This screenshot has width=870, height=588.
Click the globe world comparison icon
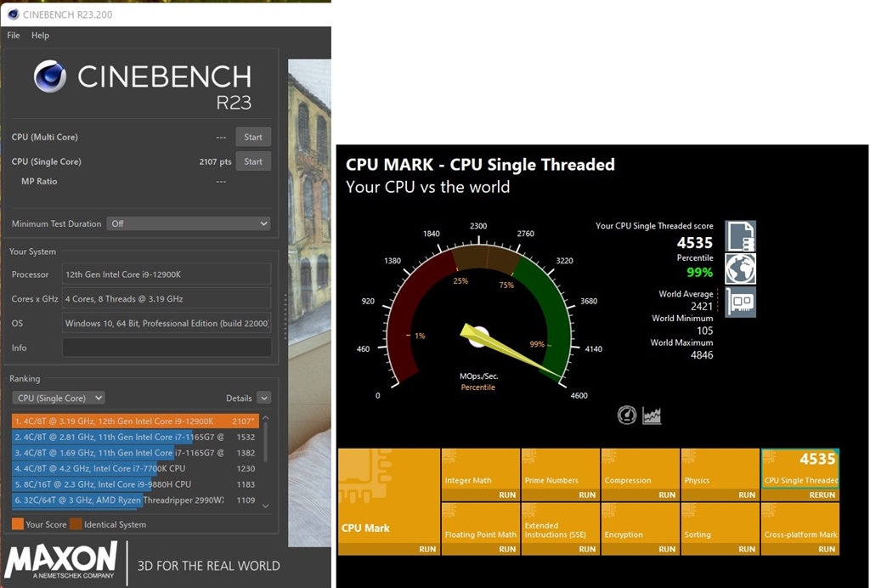click(x=741, y=269)
